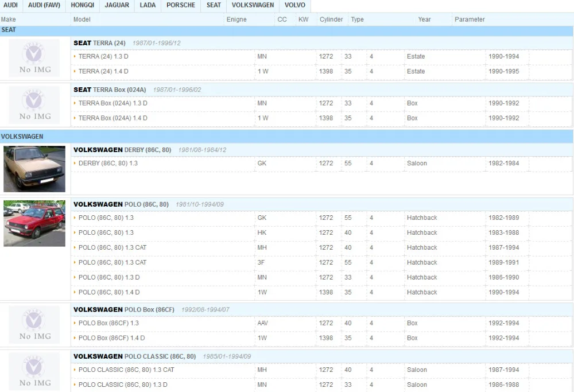Click the 1982-1984 year for DERBY
Screen dimensions: 574x392
[504, 163]
